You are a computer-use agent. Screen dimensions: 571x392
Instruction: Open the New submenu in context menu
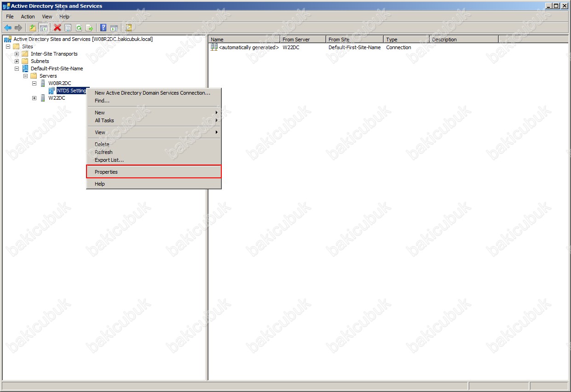point(154,113)
